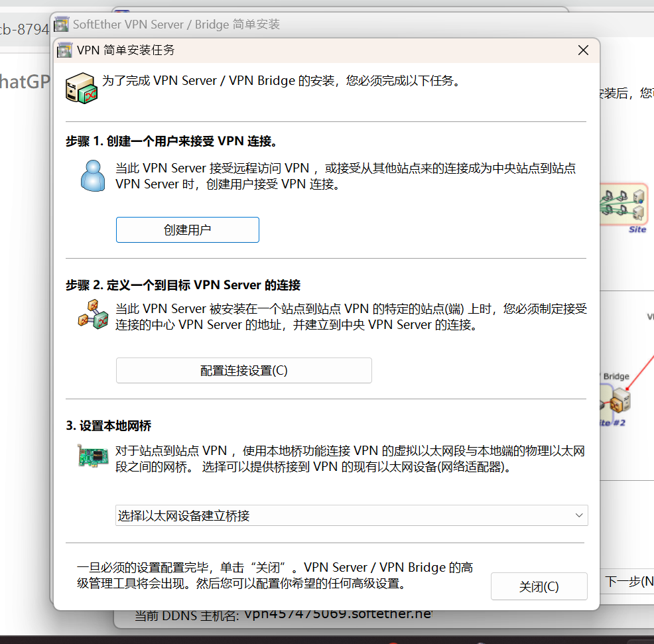Image resolution: width=654 pixels, height=644 pixels.
Task: Click the 3. 设置本地网桥 heading
Action: click(108, 425)
